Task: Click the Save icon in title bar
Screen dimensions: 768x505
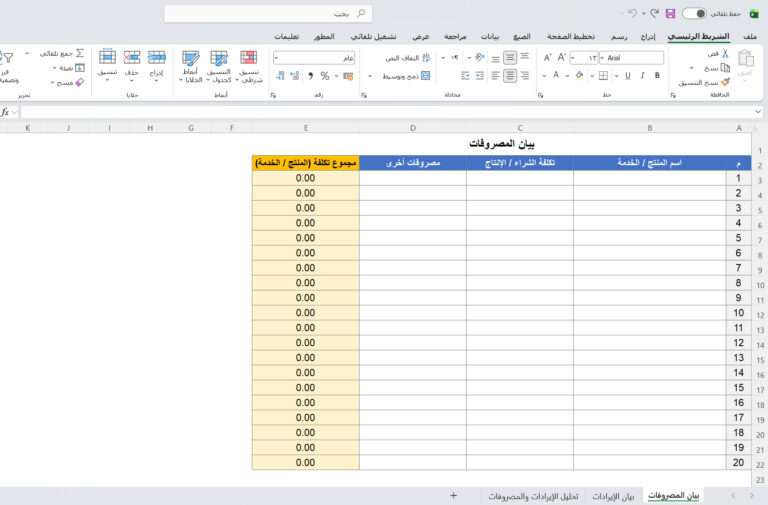Action: pyautogui.click(x=670, y=14)
